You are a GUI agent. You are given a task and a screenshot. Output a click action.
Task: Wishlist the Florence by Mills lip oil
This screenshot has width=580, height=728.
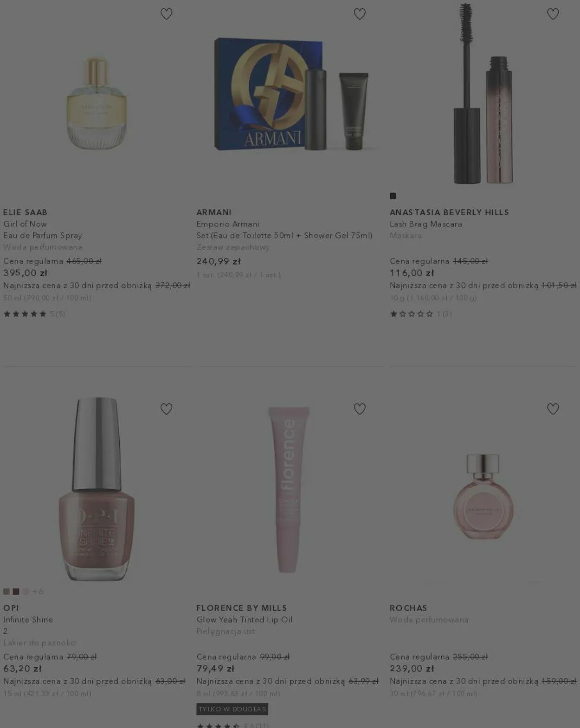[x=360, y=409]
